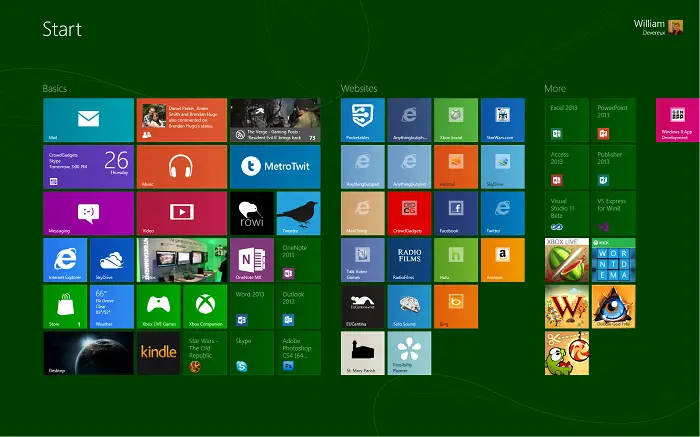Viewport: 700px width, 437px height.
Task: Launch Outlook 2013 tile
Action: click(299, 307)
